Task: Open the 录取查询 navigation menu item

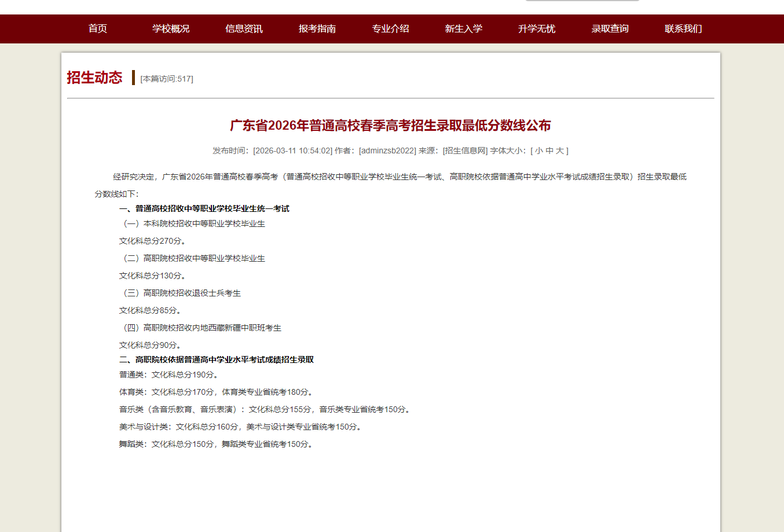Action: tap(610, 29)
